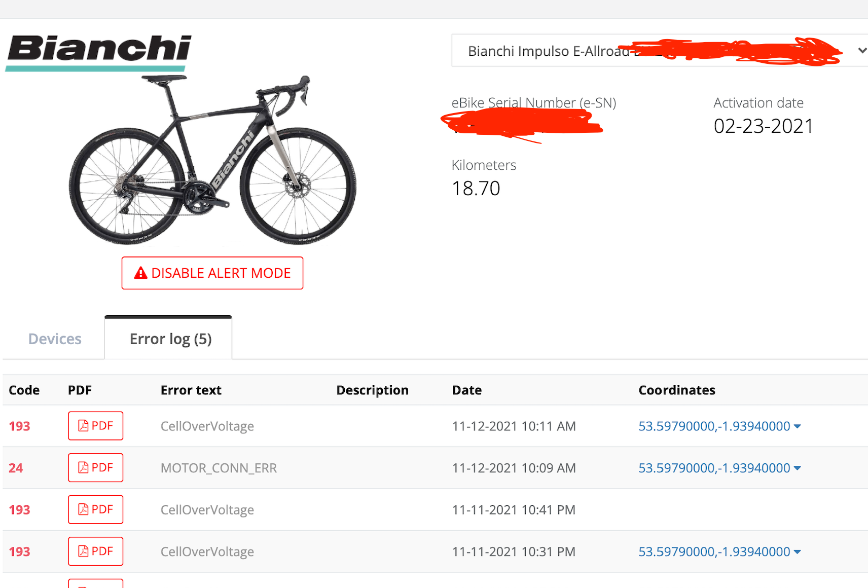Screen dimensions: 868x588
Task: Click error code 193 in first row
Action: [19, 426]
